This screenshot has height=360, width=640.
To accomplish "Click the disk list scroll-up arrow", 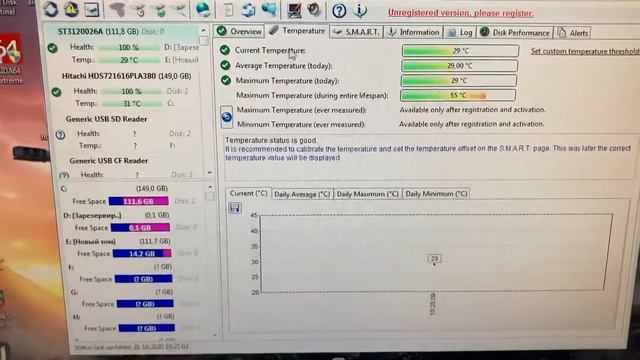I will pos(203,31).
